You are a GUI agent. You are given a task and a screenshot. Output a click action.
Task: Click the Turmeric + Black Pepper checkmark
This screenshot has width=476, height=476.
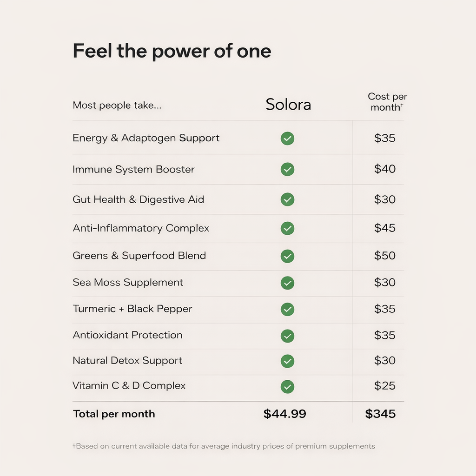click(x=287, y=309)
